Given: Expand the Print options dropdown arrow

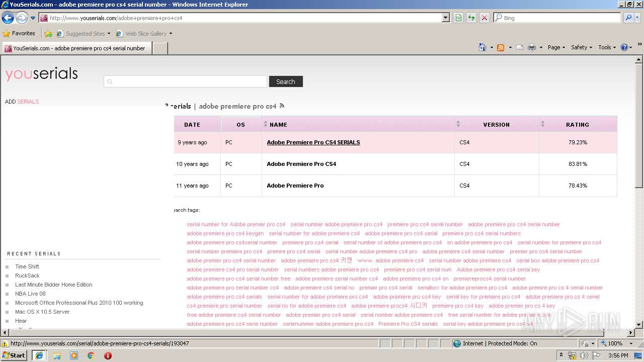Looking at the screenshot, I should (541, 47).
